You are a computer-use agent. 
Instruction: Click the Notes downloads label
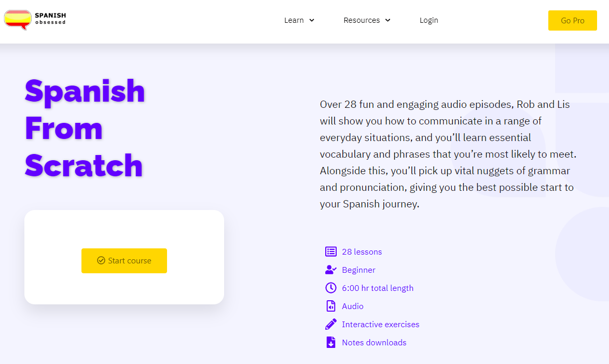pyautogui.click(x=374, y=343)
